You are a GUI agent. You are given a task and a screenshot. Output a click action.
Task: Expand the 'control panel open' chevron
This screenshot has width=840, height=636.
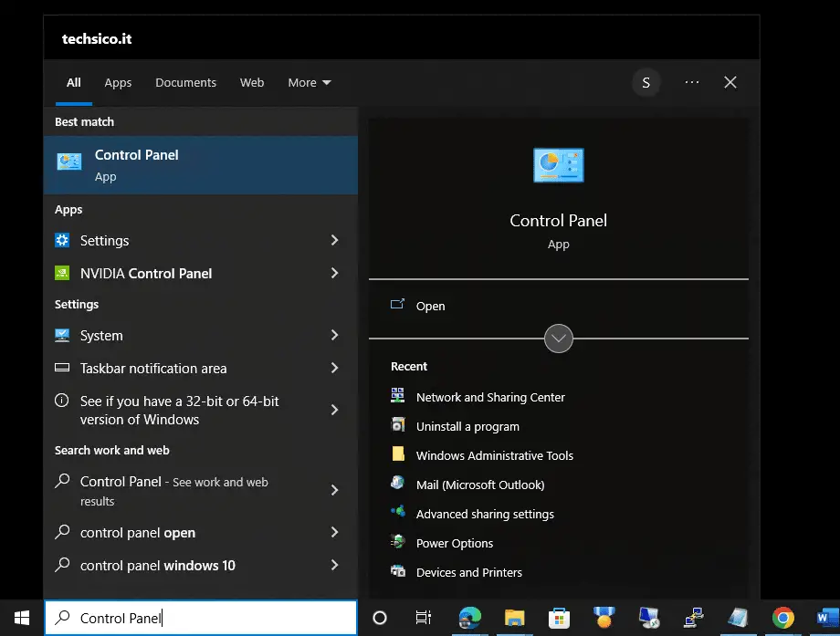[x=334, y=532]
